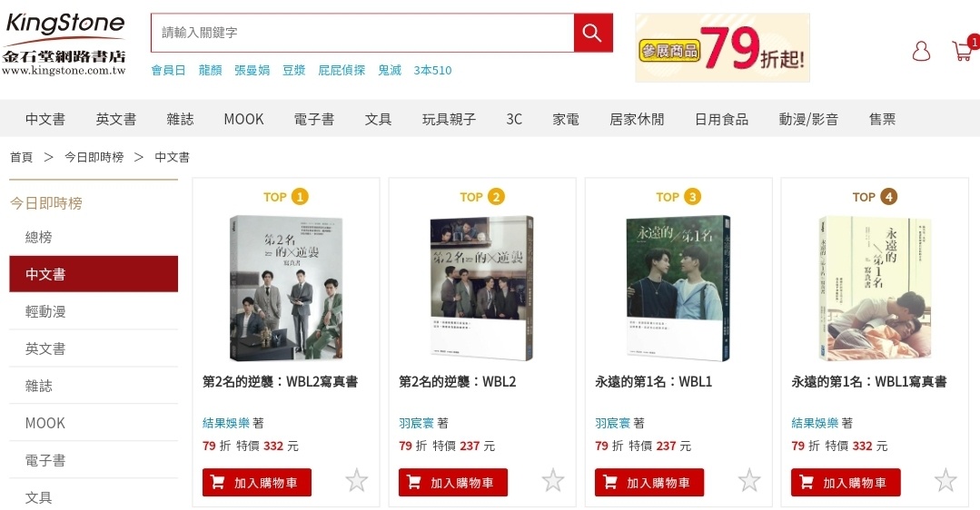Open the 動漫/影音 navigation menu
The width and height of the screenshot is (980, 510).
(x=808, y=119)
